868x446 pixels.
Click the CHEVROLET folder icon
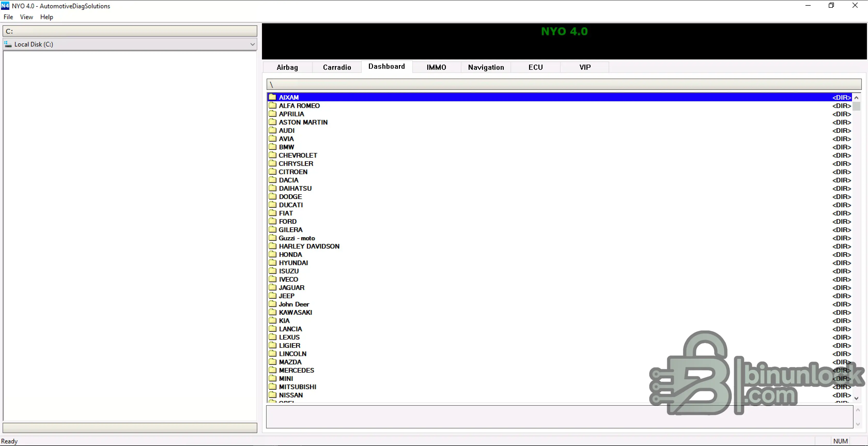[272, 155]
